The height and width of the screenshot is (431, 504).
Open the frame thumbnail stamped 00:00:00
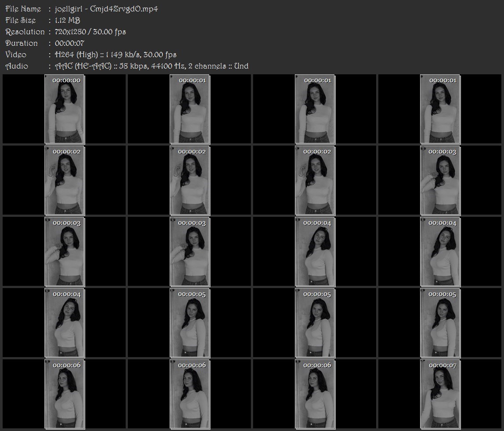64,109
